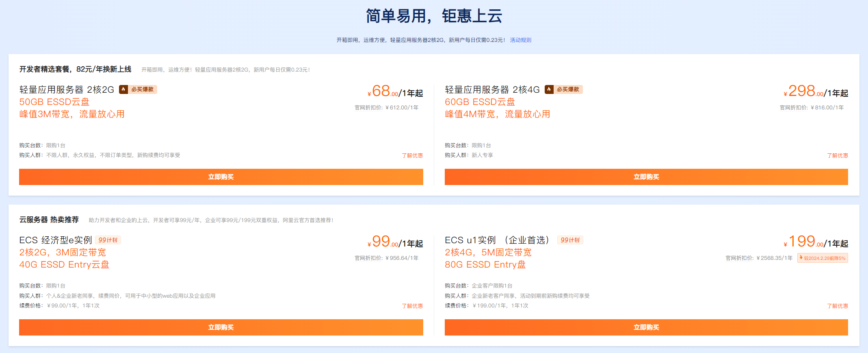Viewport: 868px width, 353px height.
Task: Click 购买人群：新人专享 text
Action: pyautogui.click(x=469, y=155)
